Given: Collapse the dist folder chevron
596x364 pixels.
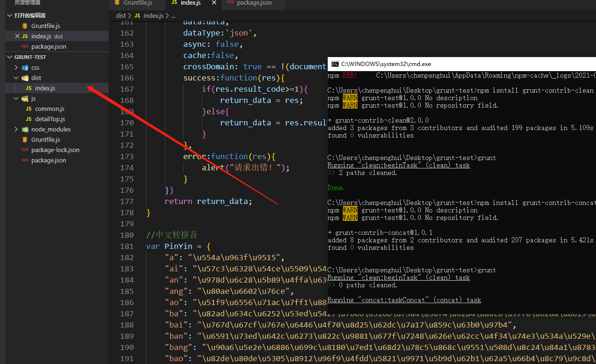Looking at the screenshot, I should (16, 78).
